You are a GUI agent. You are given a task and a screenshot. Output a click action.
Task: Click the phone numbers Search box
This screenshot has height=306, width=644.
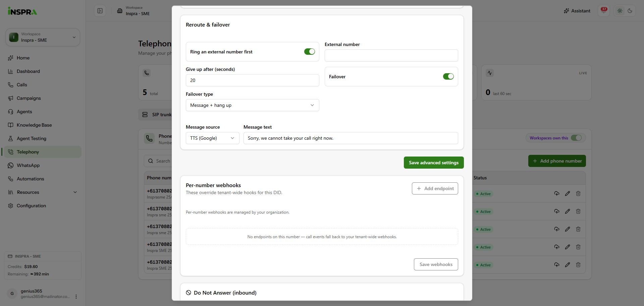coord(158,161)
